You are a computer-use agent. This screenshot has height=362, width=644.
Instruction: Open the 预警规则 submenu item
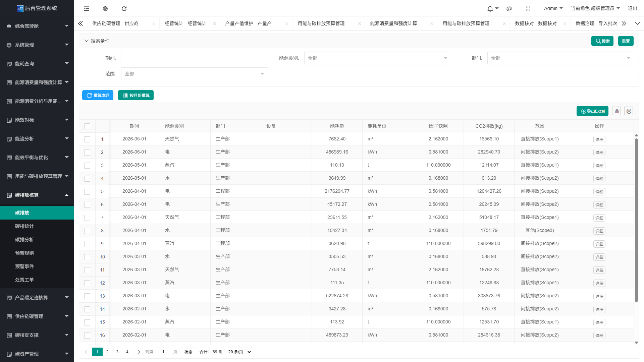coord(24,253)
